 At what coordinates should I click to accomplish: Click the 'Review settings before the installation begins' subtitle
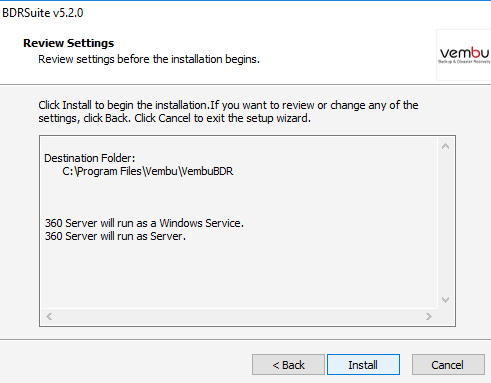149,59
